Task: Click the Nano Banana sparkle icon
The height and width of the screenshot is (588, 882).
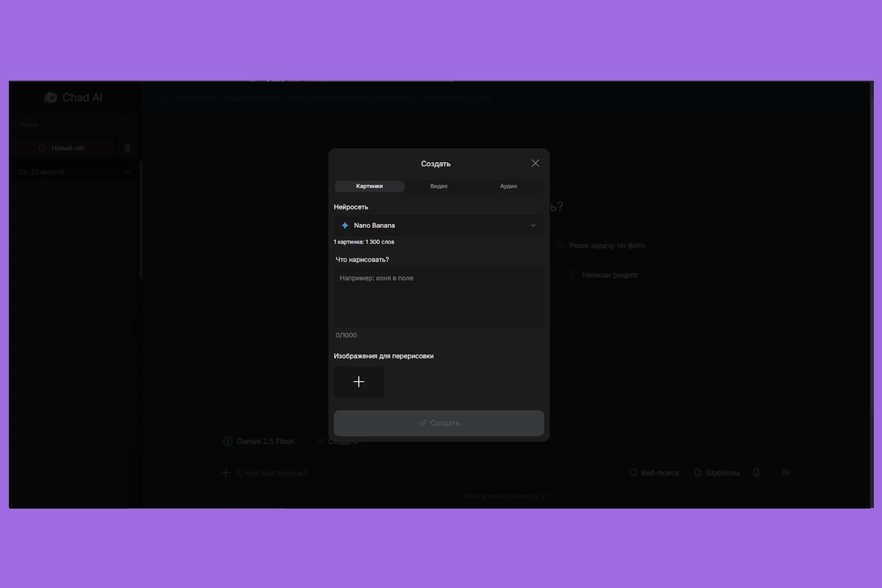Action: (345, 225)
